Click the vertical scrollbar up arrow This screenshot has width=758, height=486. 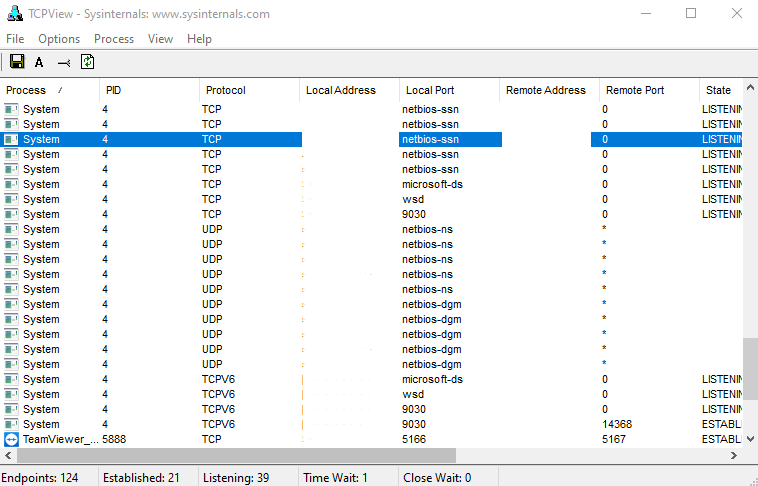pos(750,88)
